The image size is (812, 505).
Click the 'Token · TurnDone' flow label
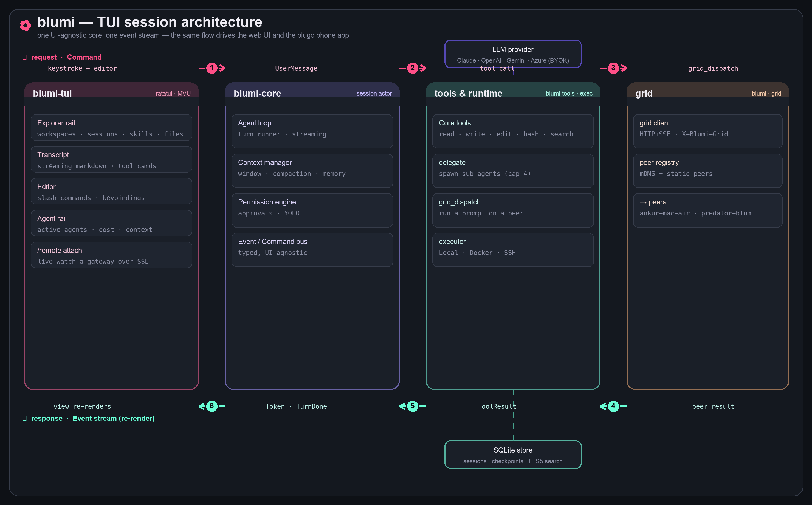(x=296, y=406)
